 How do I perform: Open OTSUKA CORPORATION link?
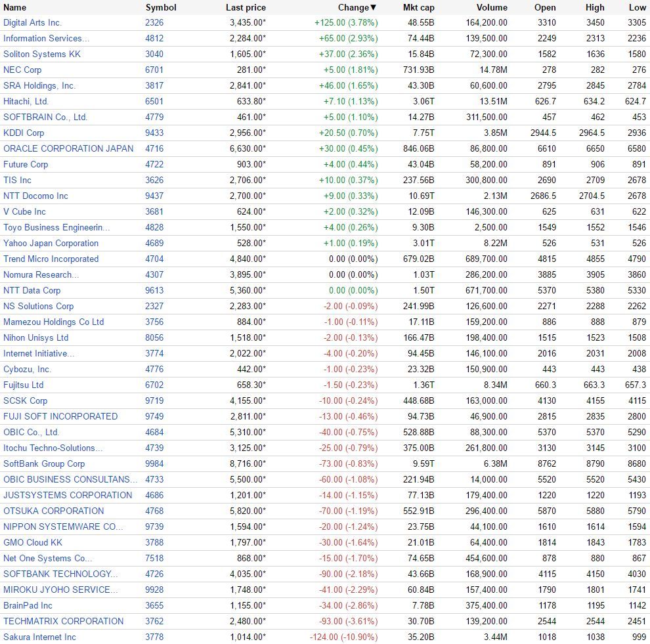pos(53,511)
